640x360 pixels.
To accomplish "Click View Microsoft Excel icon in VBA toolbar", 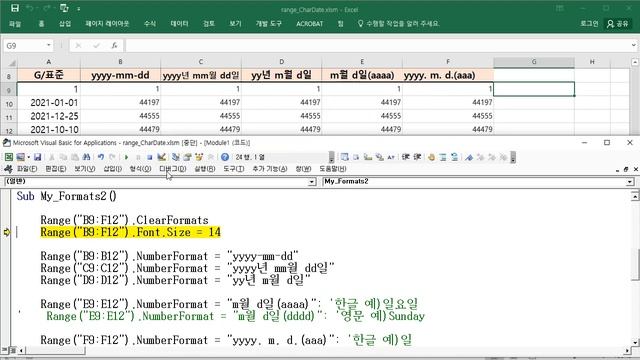I will click(x=9, y=157).
